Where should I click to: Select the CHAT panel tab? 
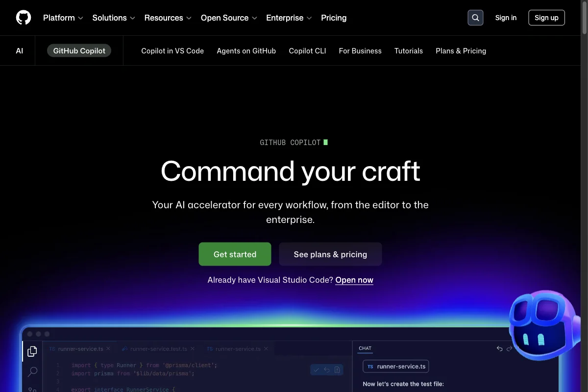pos(365,348)
